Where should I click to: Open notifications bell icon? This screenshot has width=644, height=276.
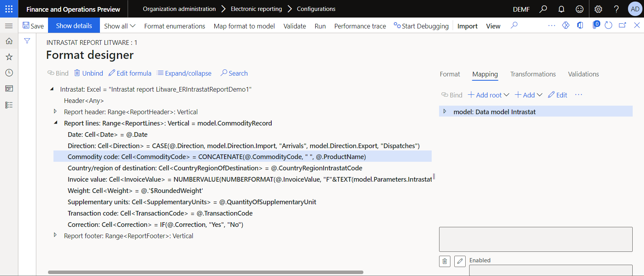[x=561, y=9]
